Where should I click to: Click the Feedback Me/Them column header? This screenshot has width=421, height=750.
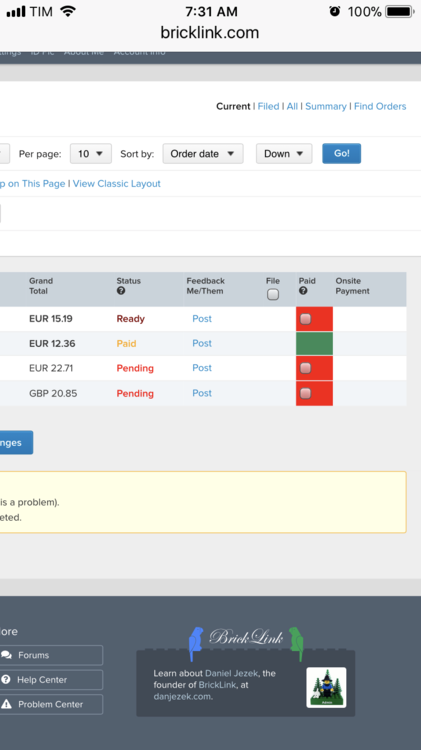pyautogui.click(x=206, y=286)
